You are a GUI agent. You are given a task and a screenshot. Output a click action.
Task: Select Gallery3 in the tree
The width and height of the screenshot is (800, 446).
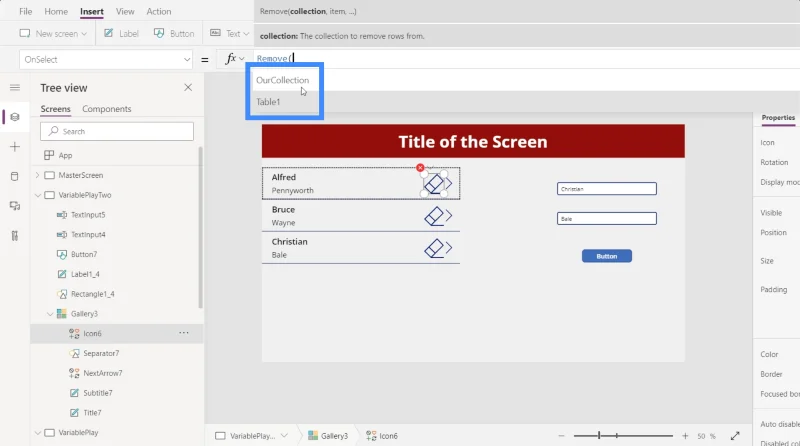[84, 314]
